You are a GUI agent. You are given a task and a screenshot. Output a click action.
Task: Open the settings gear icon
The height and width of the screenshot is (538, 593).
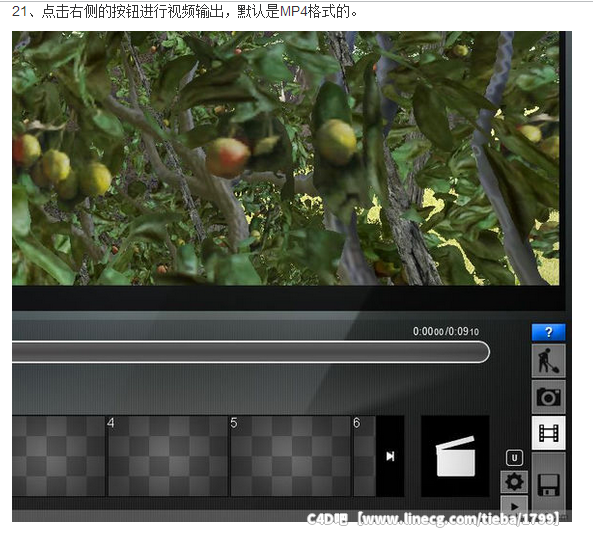pos(514,482)
